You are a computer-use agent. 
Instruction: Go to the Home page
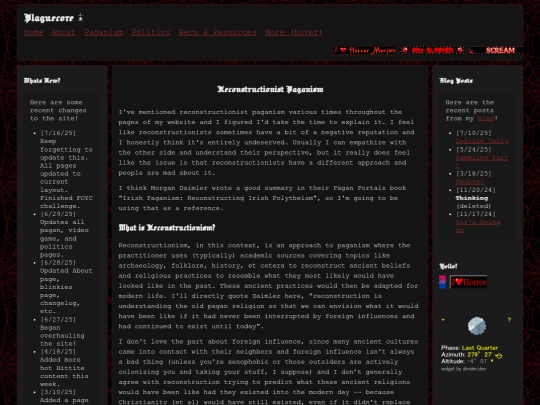click(33, 32)
